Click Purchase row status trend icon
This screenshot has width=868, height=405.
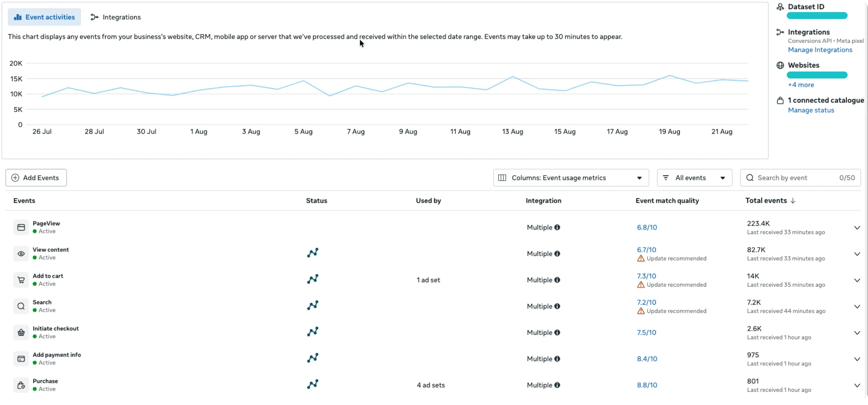tap(312, 384)
